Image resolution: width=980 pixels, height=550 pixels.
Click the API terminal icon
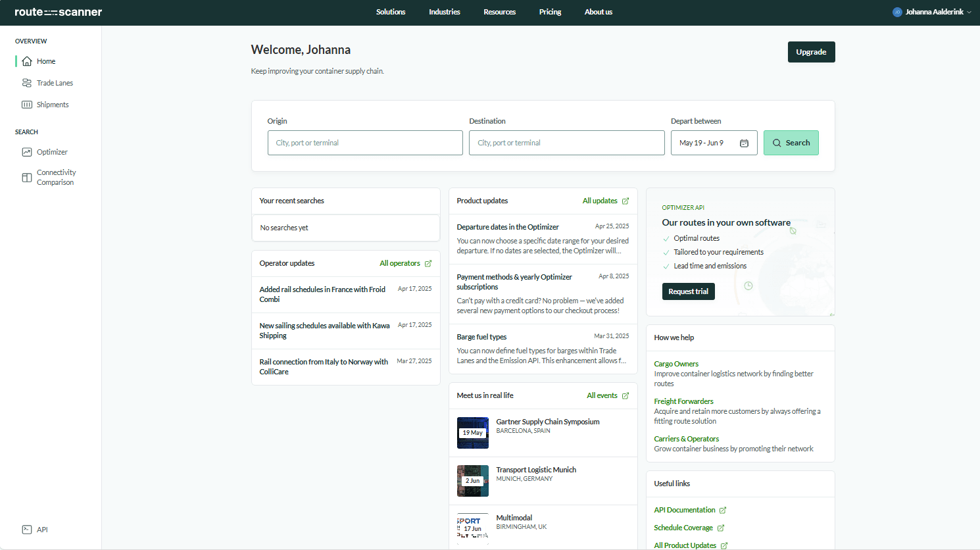point(27,530)
